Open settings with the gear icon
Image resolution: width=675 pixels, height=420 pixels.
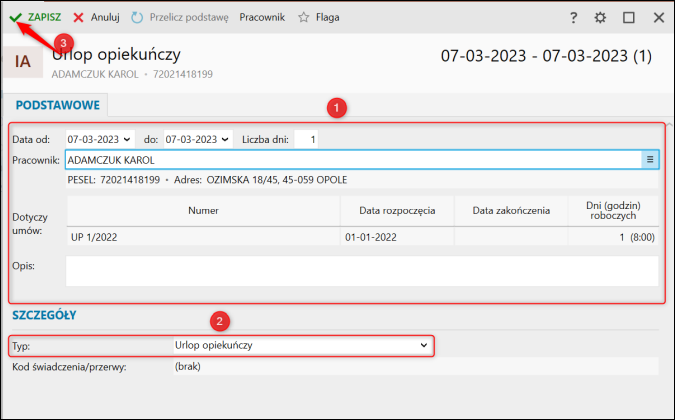tap(600, 18)
